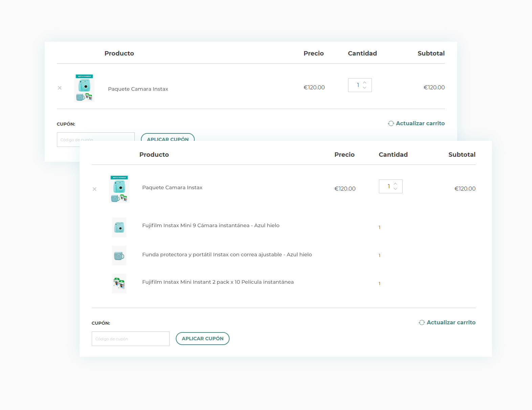Image resolution: width=532 pixels, height=410 pixels.
Task: Decrease quantity arrow in upper cart
Action: pos(365,88)
